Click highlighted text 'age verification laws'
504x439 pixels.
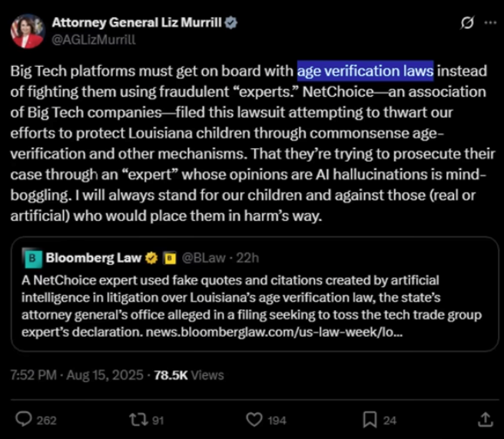point(365,72)
